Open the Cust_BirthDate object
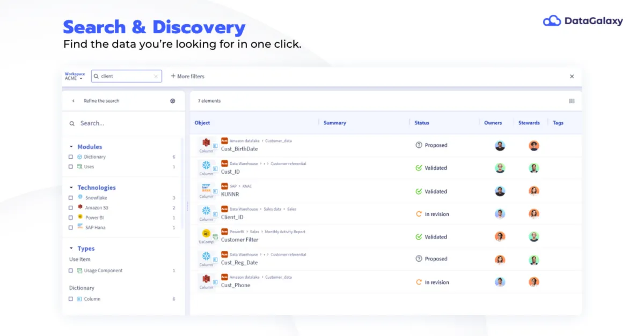 (x=239, y=149)
